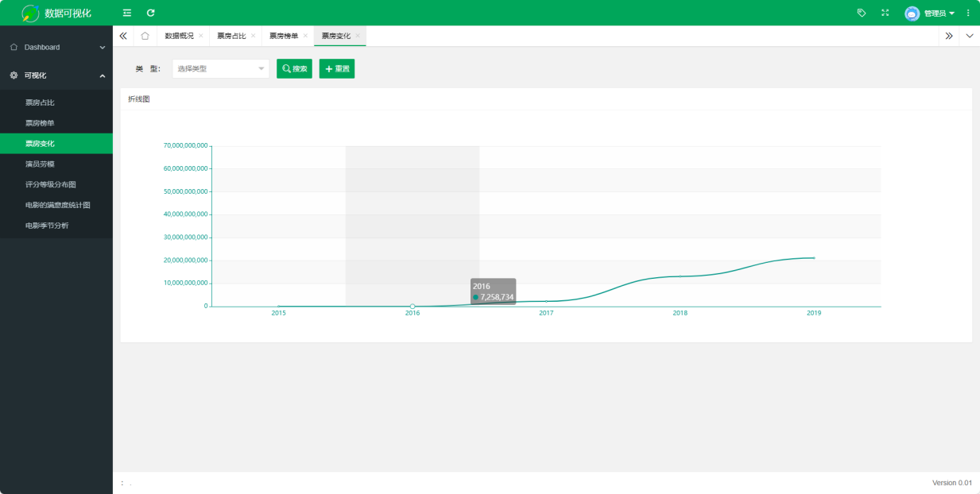Click the 2015 x-axis label
This screenshot has width=980, height=494.
pos(278,314)
